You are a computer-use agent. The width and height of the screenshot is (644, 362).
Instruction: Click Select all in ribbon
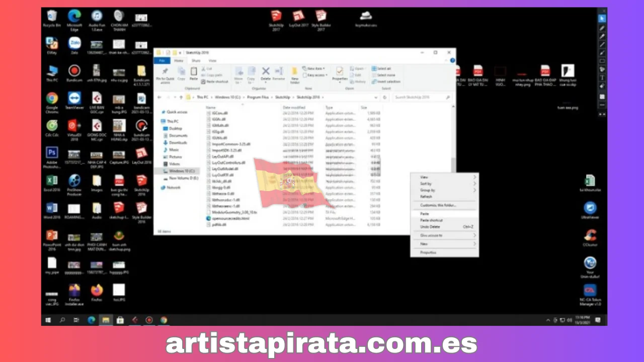(x=381, y=68)
